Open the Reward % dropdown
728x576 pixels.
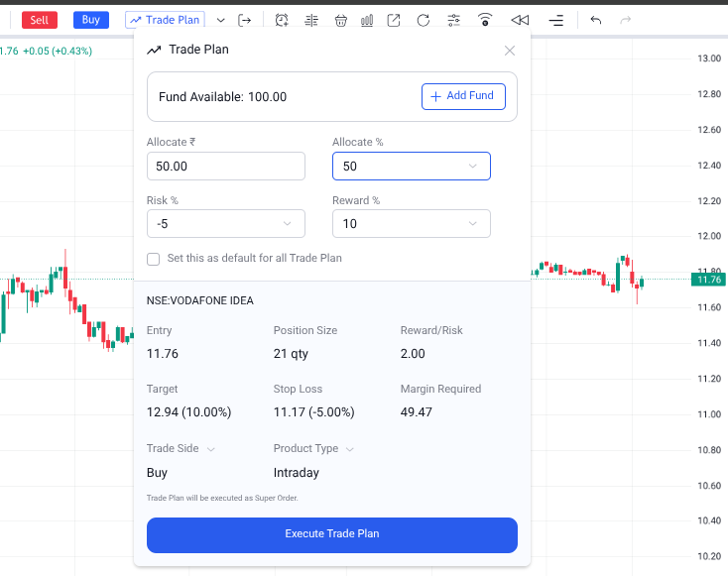click(x=411, y=224)
